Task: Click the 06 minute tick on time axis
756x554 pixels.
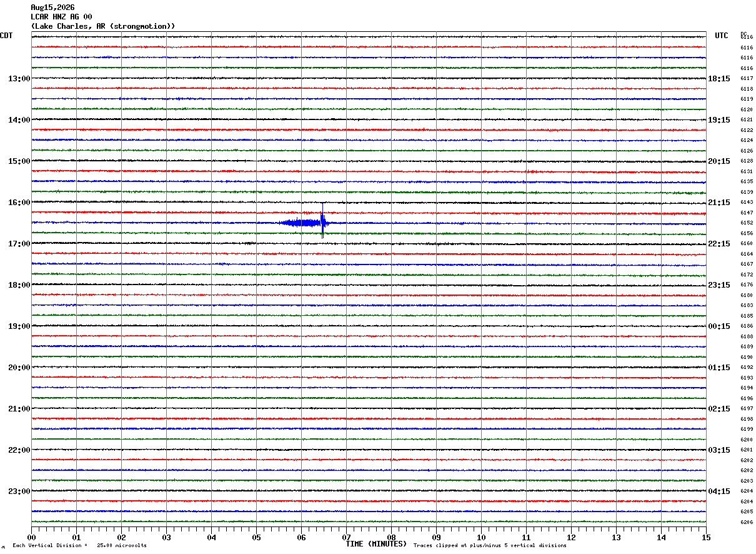Action: tap(301, 537)
